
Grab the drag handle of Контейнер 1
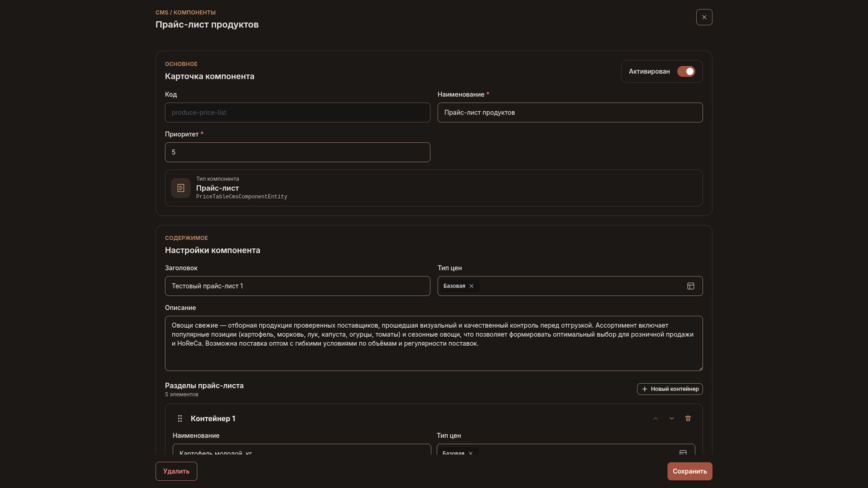coord(180,419)
